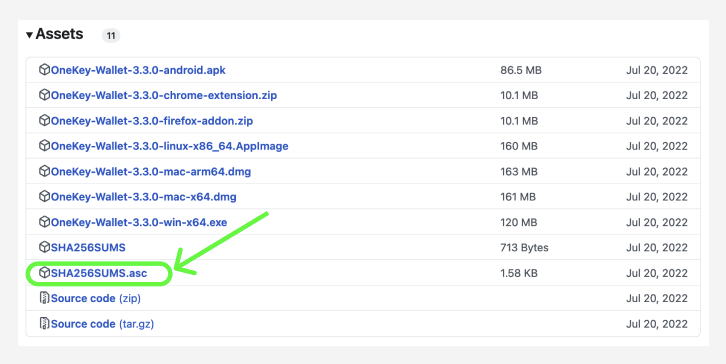
Task: Click package icon beside mac-arm64.dmg
Action: (44, 171)
